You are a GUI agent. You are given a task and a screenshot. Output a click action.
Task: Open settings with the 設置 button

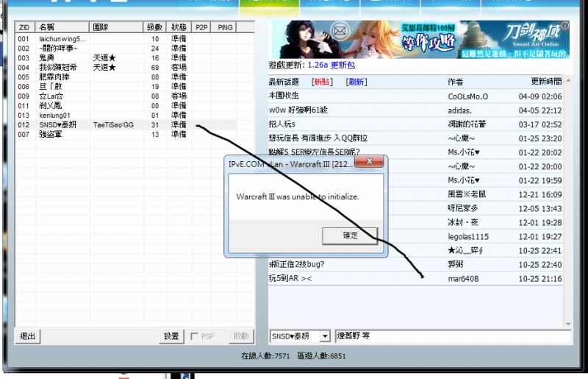[x=171, y=336]
